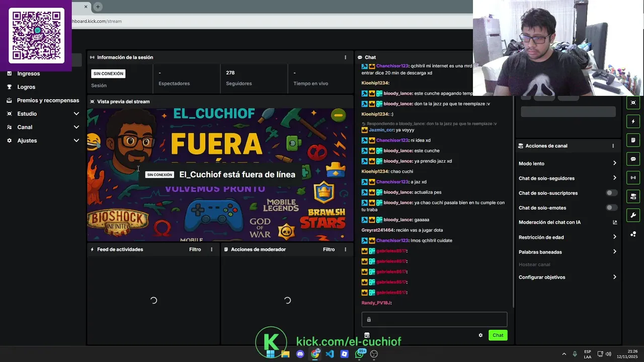Open chat settings gear icon
Image resolution: width=644 pixels, height=362 pixels.
(480, 335)
